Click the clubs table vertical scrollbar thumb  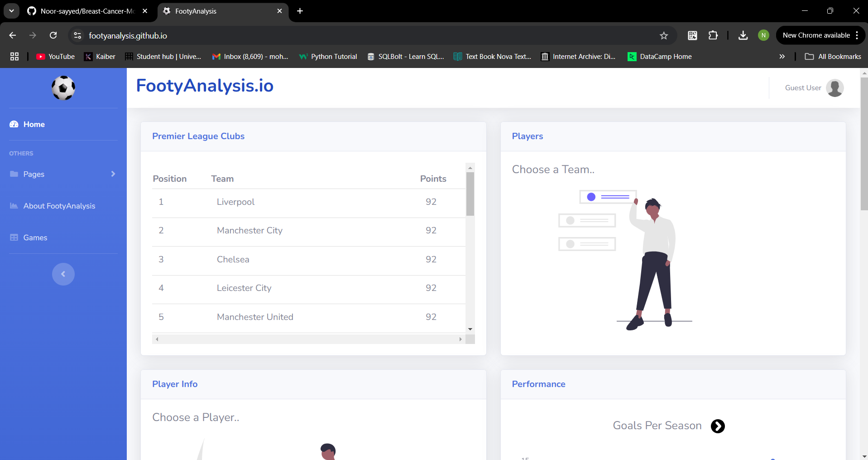point(470,194)
